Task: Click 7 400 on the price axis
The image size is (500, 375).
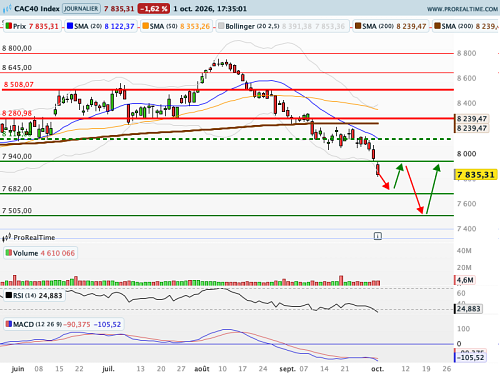Action: pos(467,229)
